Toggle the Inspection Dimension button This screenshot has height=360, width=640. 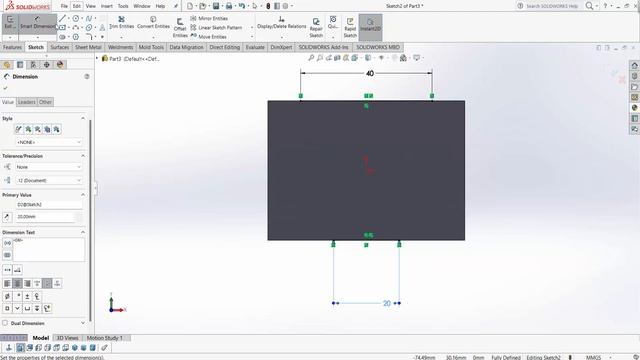(x=7, y=255)
